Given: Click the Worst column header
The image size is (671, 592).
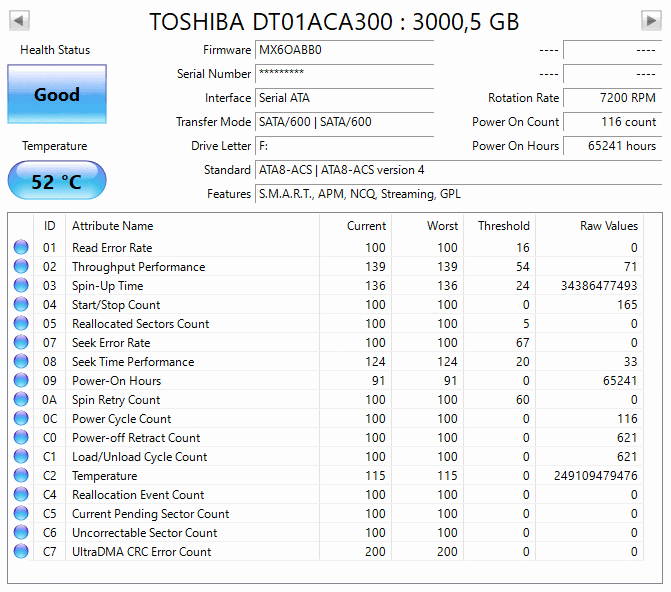Looking at the screenshot, I should [x=428, y=226].
